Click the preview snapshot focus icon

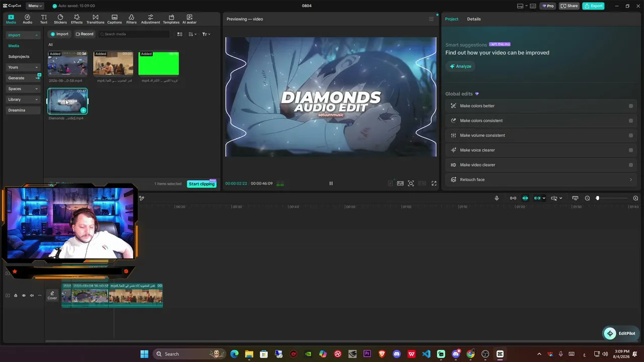(x=411, y=184)
